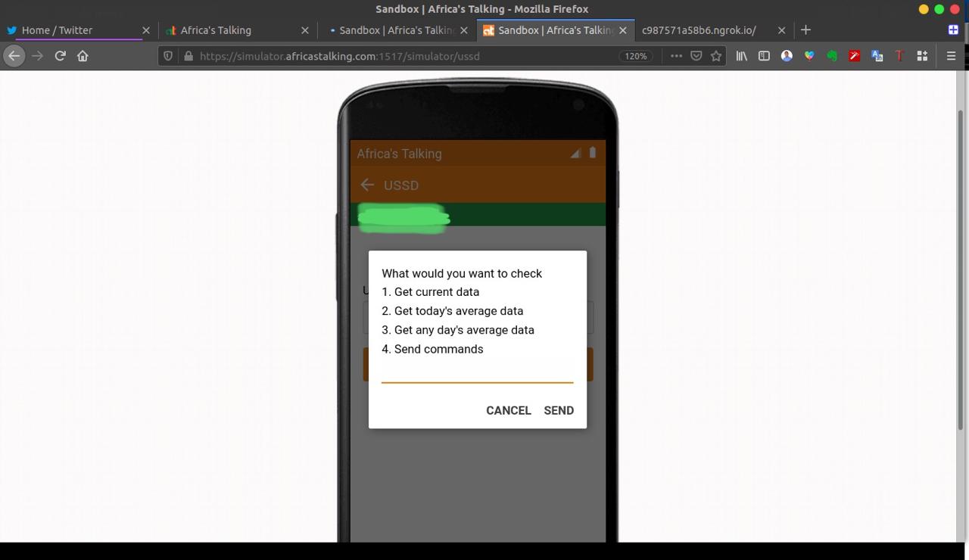The image size is (969, 560).
Task: Click '3. Get any day's average data' text
Action: (458, 330)
